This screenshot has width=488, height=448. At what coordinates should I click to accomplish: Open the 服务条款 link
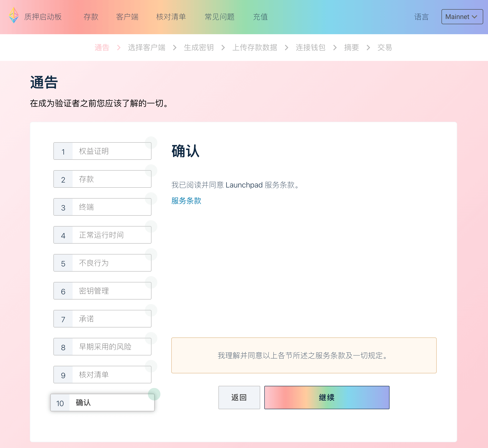coord(186,201)
